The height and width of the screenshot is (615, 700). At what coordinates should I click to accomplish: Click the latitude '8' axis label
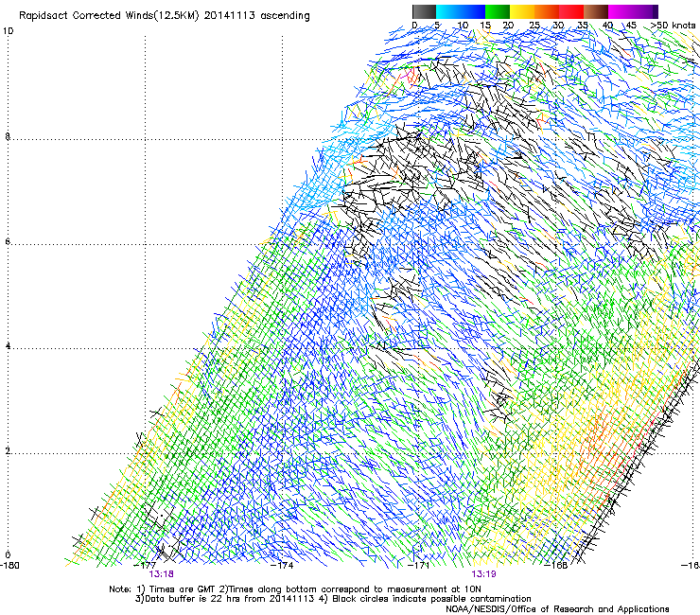[8, 136]
